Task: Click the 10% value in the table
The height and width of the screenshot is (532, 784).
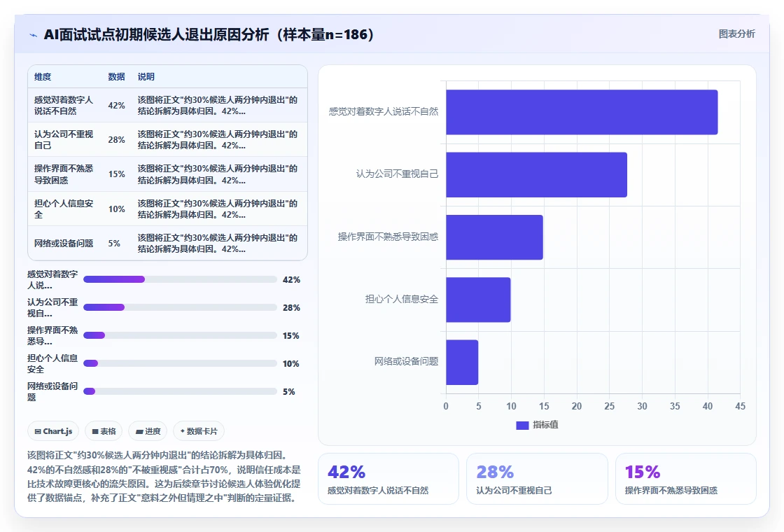Action: [x=116, y=209]
